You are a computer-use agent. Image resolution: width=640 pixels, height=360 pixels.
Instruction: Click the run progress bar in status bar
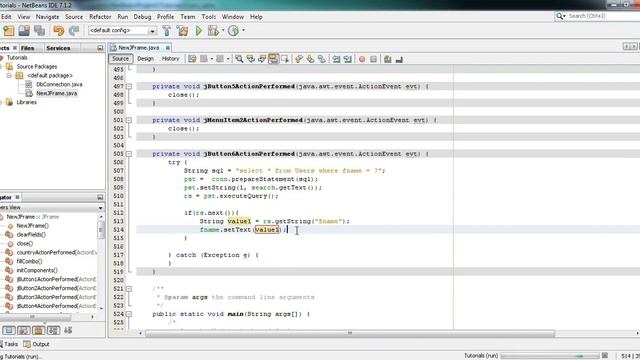point(550,356)
